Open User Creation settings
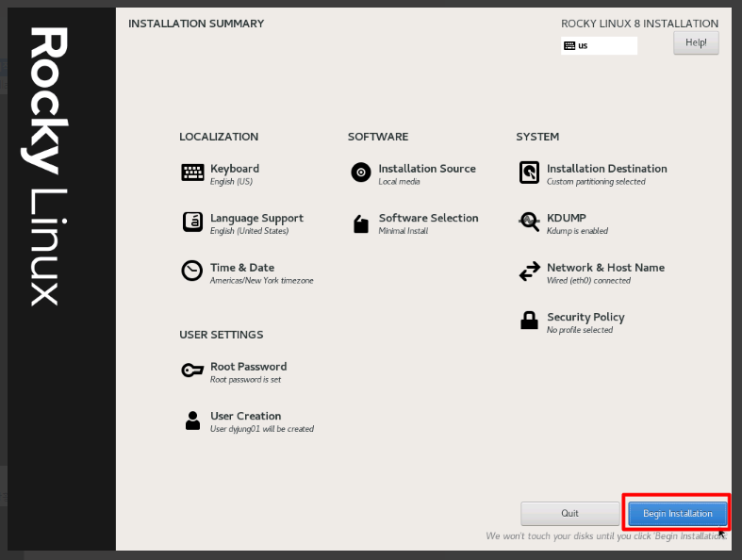Screen dimensions: 742x560 point(245,416)
